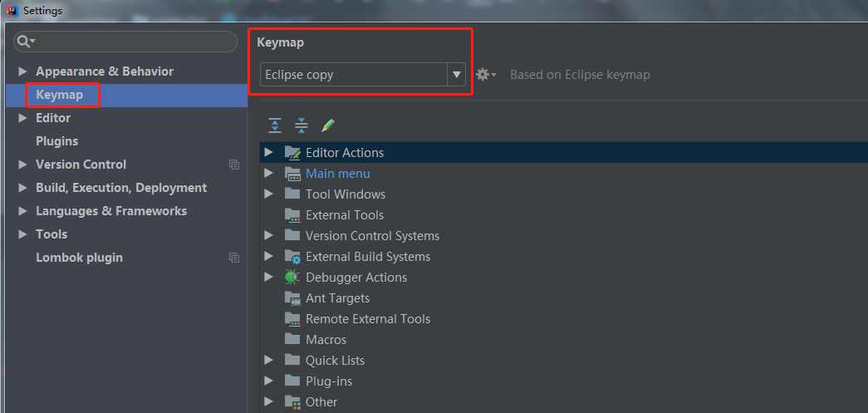Select the Ant Targets tree item
Viewport: 868px width, 413px height.
tap(337, 298)
